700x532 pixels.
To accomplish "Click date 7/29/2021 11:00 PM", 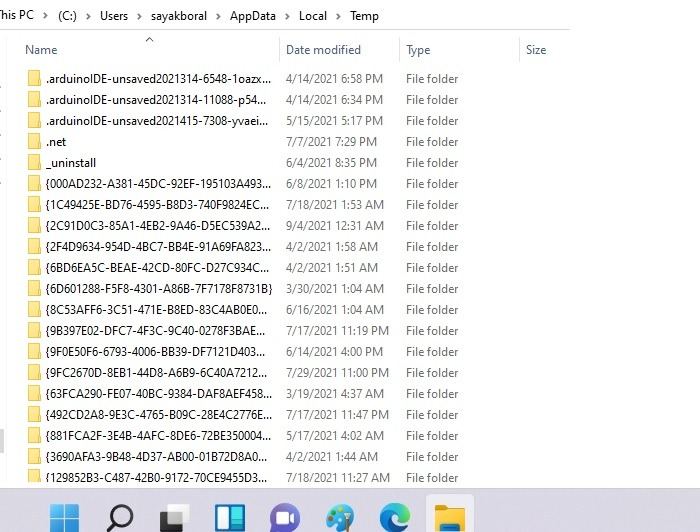I will [x=338, y=372].
